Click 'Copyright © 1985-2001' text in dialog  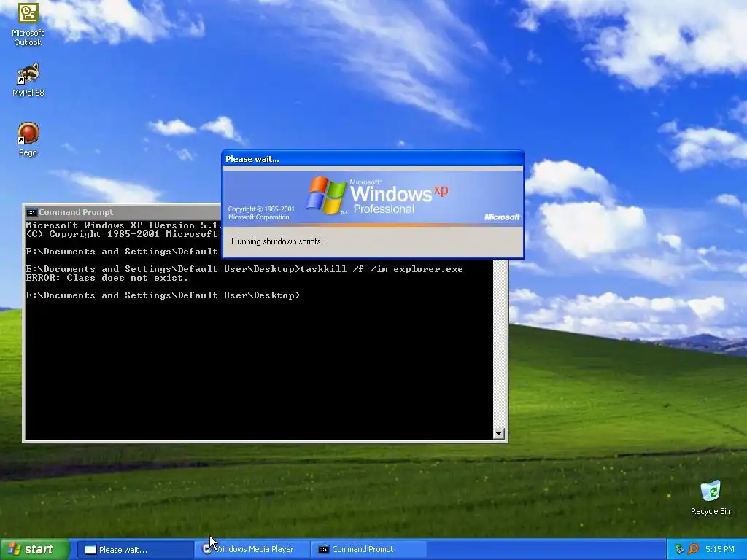261,209
